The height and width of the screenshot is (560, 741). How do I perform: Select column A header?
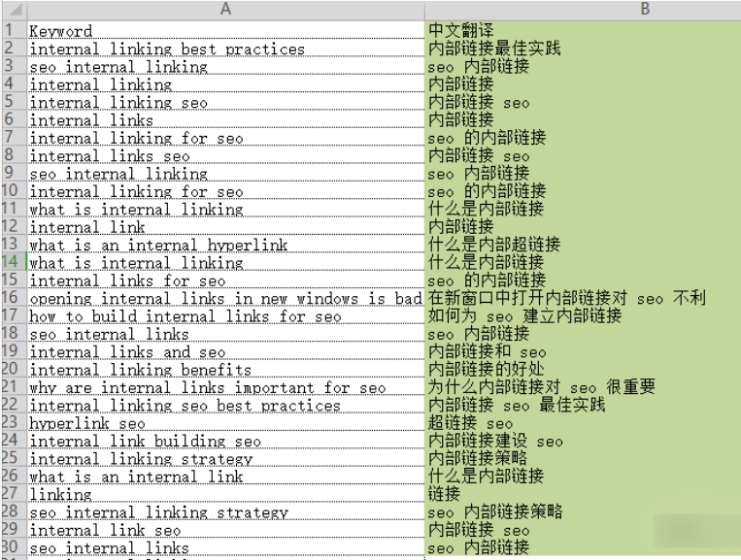point(225,9)
